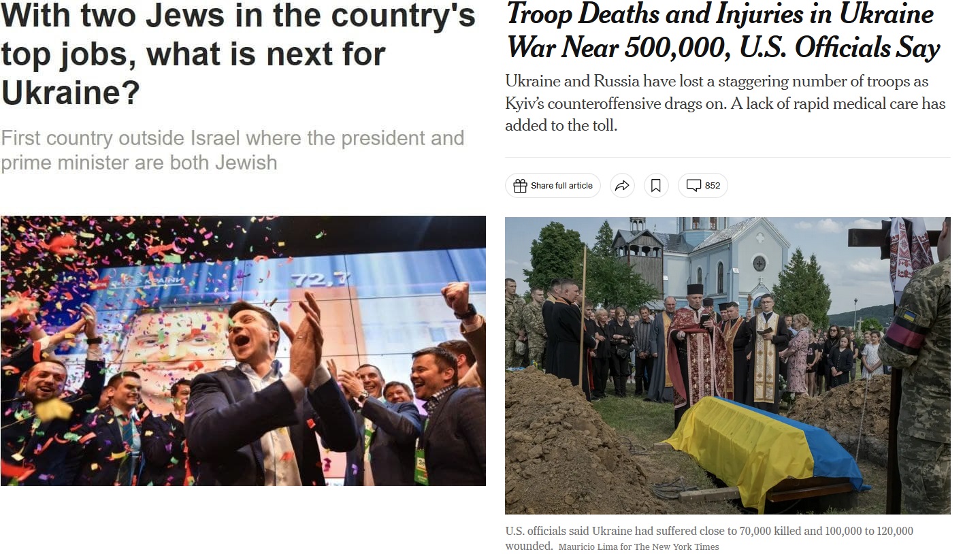Click the Share full article label
Screen dimensions: 980x554
pyautogui.click(x=561, y=186)
